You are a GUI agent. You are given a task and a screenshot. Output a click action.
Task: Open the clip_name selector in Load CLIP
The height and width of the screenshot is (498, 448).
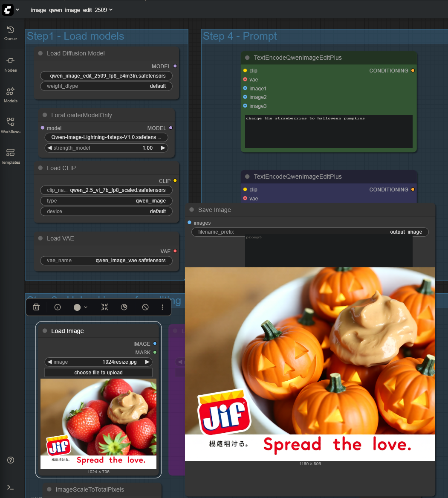pos(107,190)
